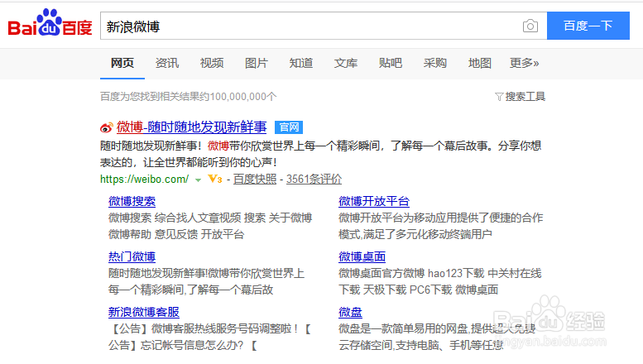
Task: Go to the 贴吧 tab
Action: [391, 63]
